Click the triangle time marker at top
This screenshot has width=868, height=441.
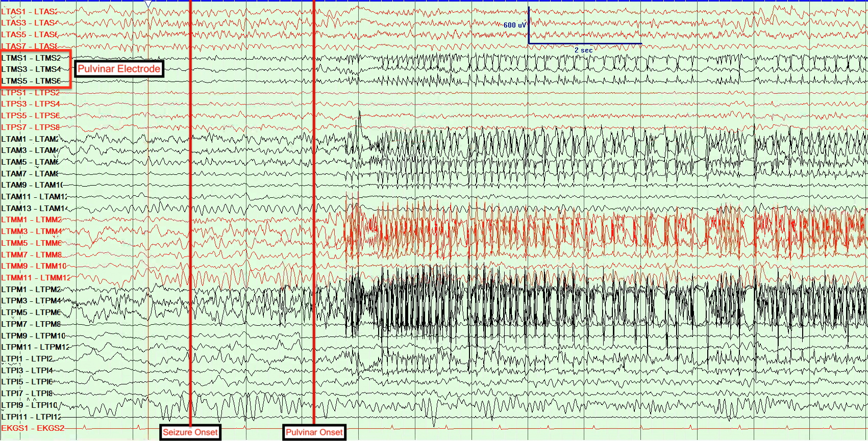coord(148,4)
